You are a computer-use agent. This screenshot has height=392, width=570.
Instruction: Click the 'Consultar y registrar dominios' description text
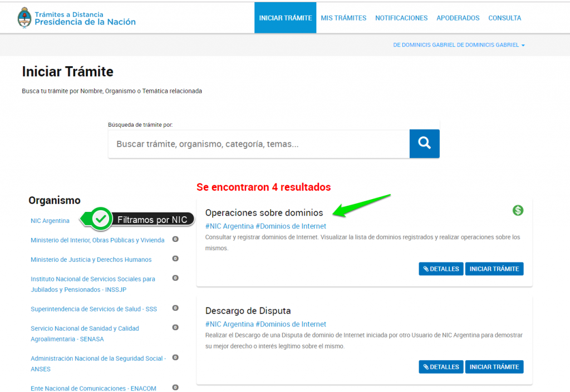pos(363,242)
